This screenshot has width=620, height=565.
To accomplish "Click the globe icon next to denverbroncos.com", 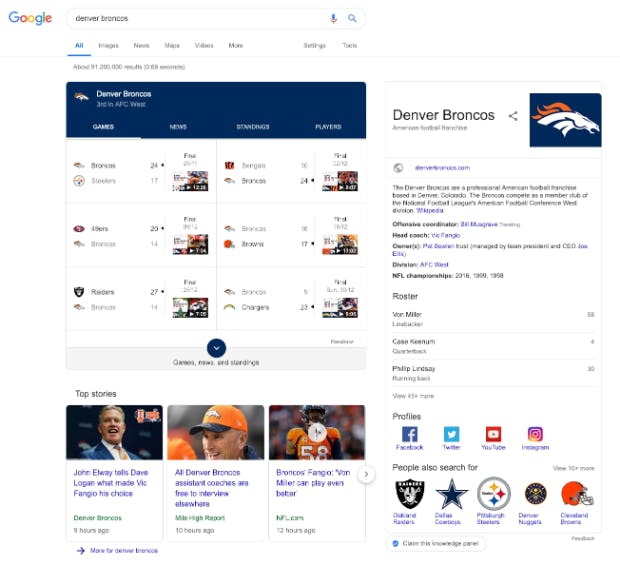I will click(398, 168).
